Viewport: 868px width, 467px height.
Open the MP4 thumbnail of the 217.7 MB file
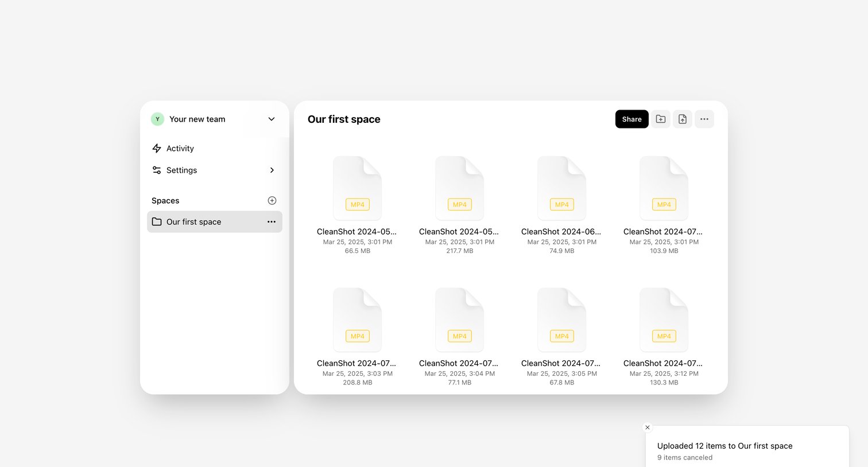460,188
